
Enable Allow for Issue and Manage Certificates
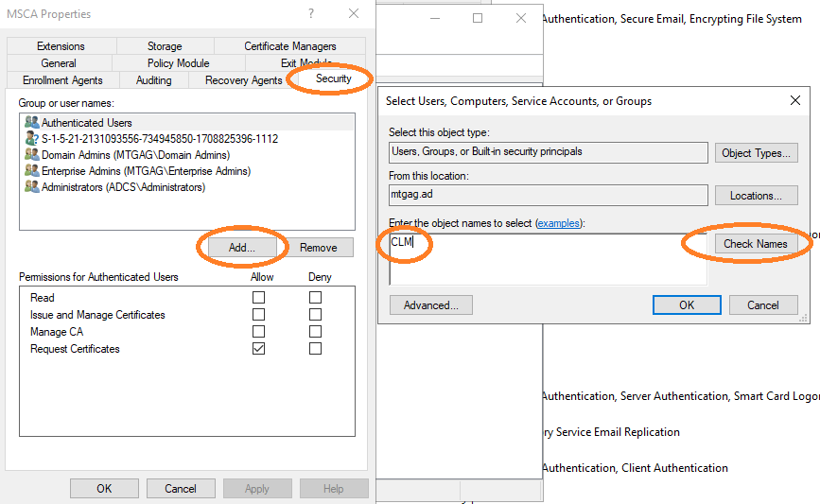tap(258, 315)
